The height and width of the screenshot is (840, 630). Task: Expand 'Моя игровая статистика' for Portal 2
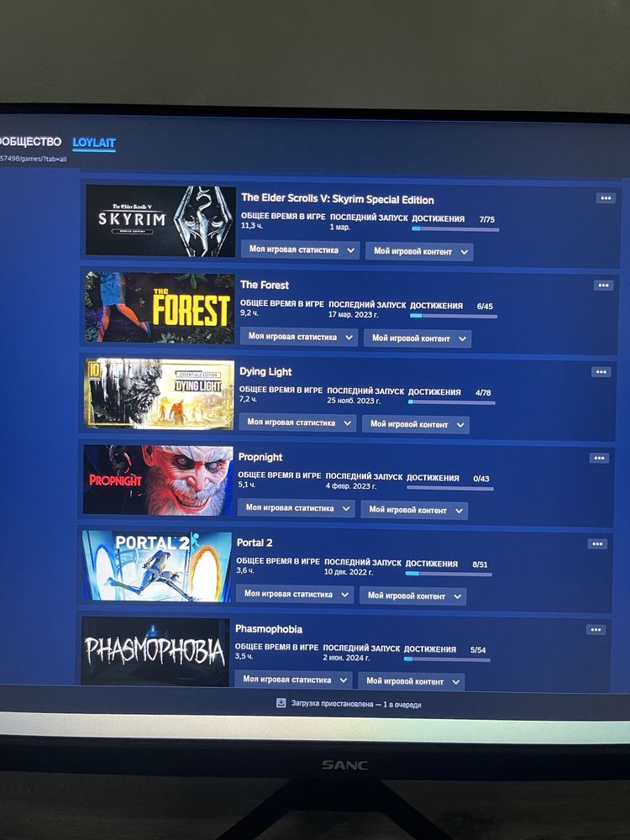click(295, 594)
